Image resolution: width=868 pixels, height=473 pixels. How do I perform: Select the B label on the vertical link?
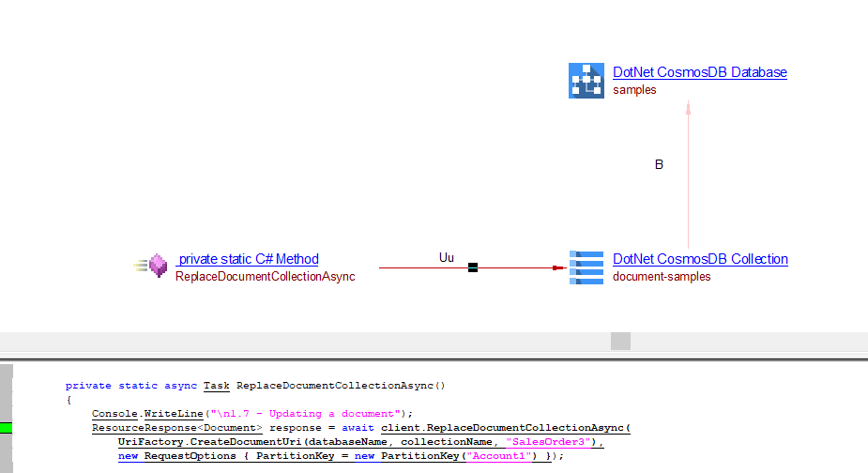[x=659, y=165]
